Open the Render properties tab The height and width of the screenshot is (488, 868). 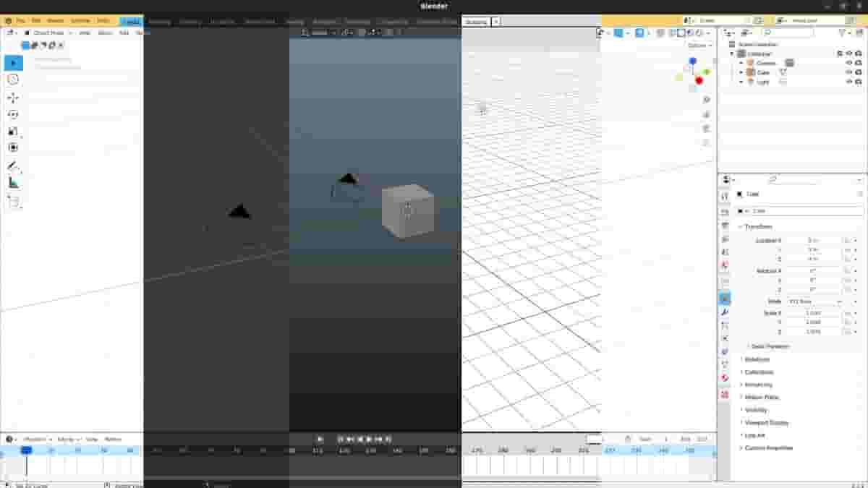725,212
